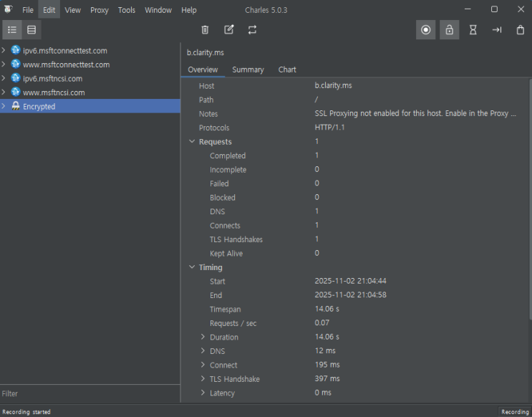
Task: Click the 397 ms TLS Handshake value
Action: 327,378
